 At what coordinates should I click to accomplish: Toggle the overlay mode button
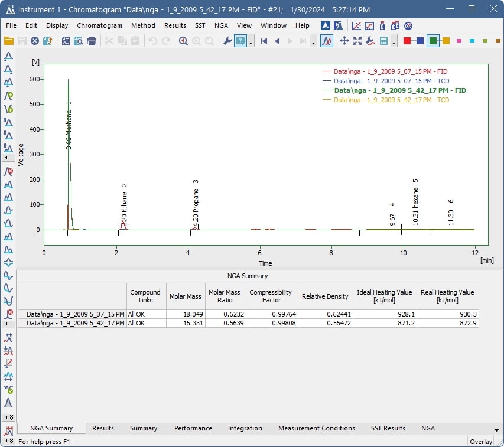327,41
